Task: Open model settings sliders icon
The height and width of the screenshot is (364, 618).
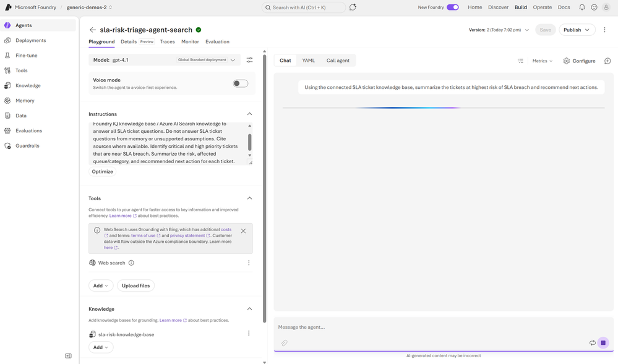Action: [x=249, y=60]
